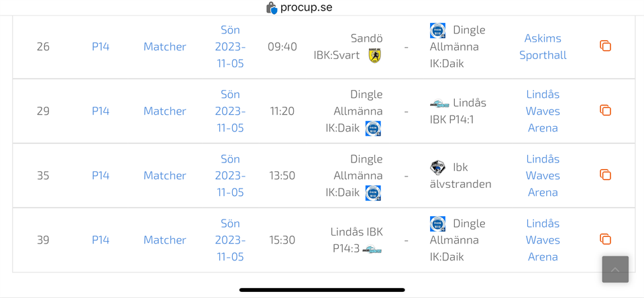
Task: Tap the procup.se address bar
Action: click(306, 8)
